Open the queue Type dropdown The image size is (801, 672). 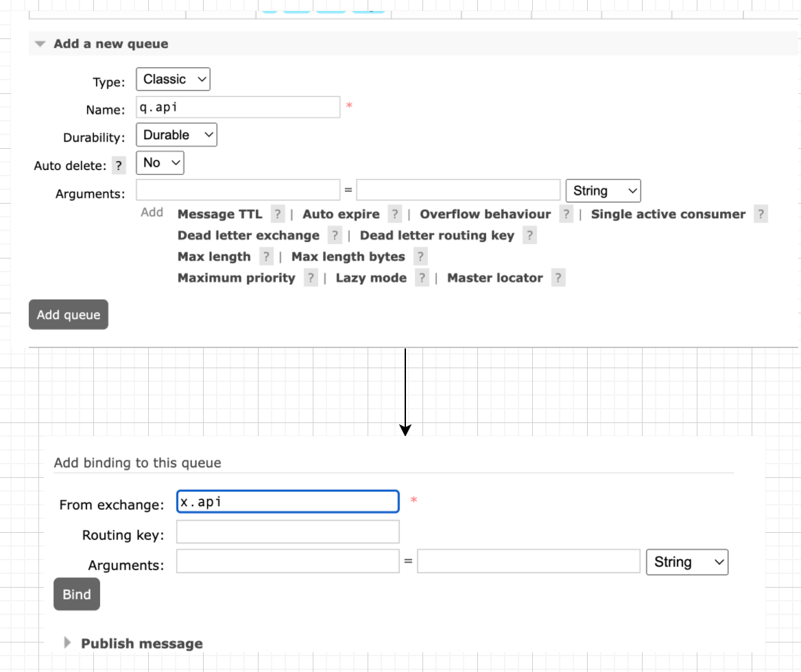[173, 79]
